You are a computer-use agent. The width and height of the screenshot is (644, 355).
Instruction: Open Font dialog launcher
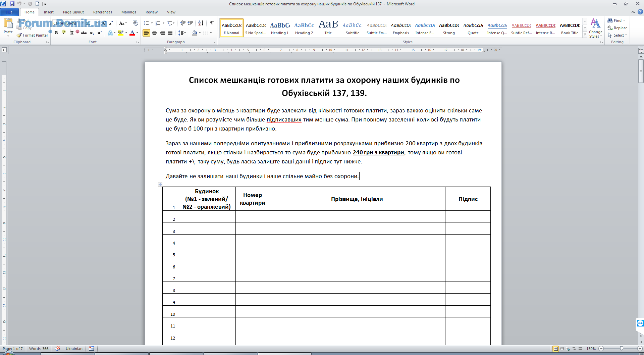(138, 42)
